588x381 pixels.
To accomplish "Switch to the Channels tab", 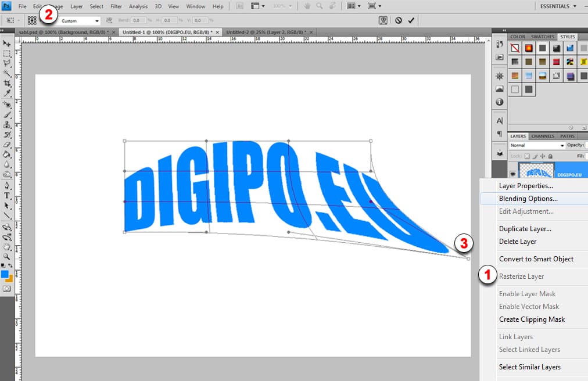I will [x=543, y=136].
